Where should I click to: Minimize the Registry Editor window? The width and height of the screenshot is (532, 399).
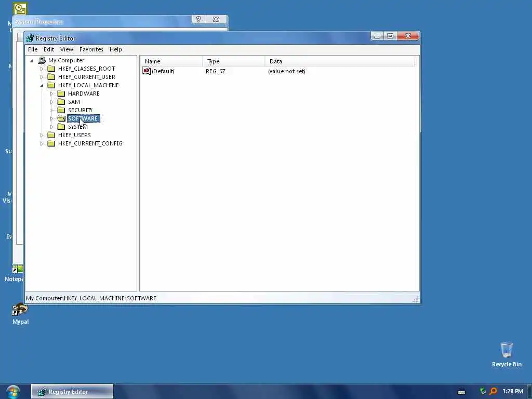(377, 36)
